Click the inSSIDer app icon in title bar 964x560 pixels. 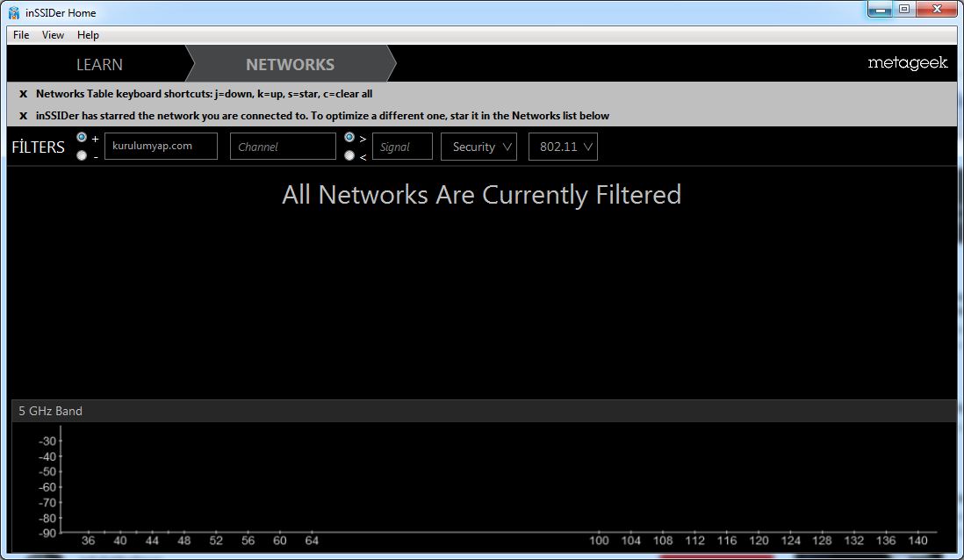click(x=13, y=12)
